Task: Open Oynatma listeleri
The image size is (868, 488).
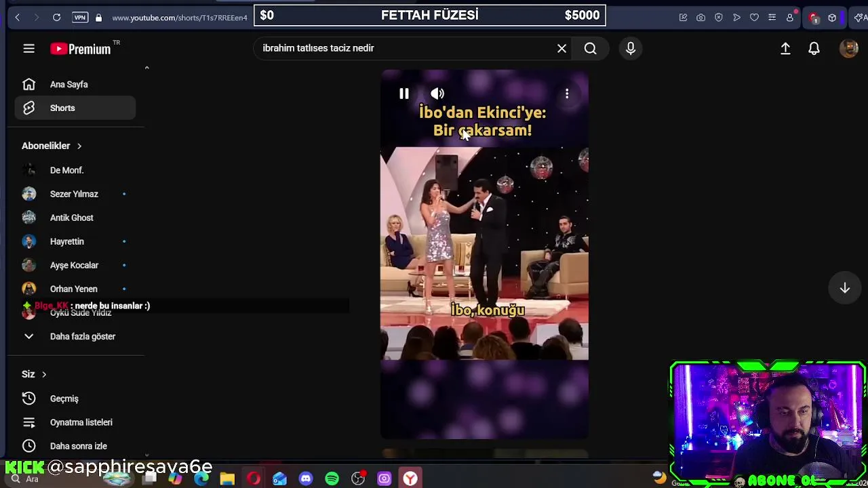Action: coord(75,422)
